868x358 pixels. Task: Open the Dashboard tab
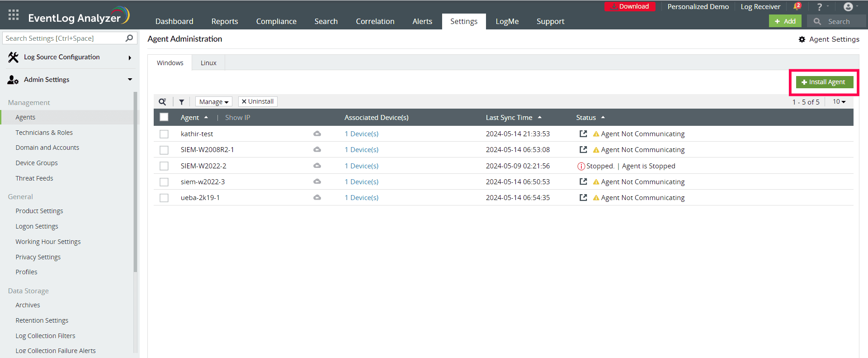[x=174, y=21]
